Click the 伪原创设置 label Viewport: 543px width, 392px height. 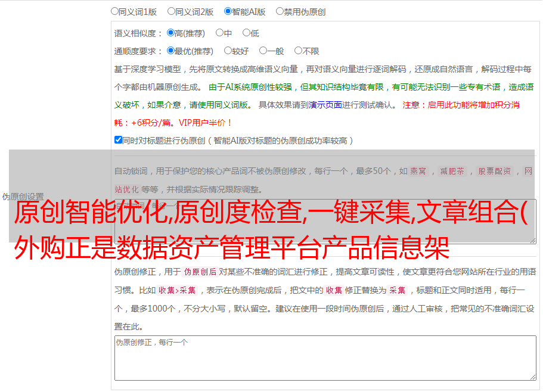(x=23, y=197)
